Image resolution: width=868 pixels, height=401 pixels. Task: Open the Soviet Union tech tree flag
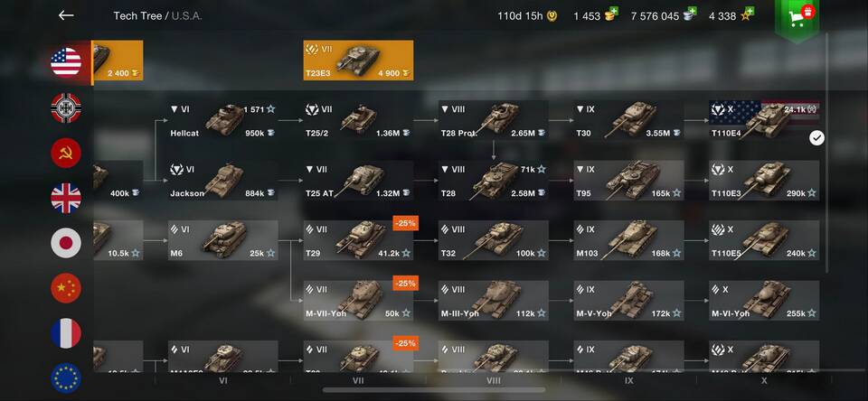click(66, 154)
